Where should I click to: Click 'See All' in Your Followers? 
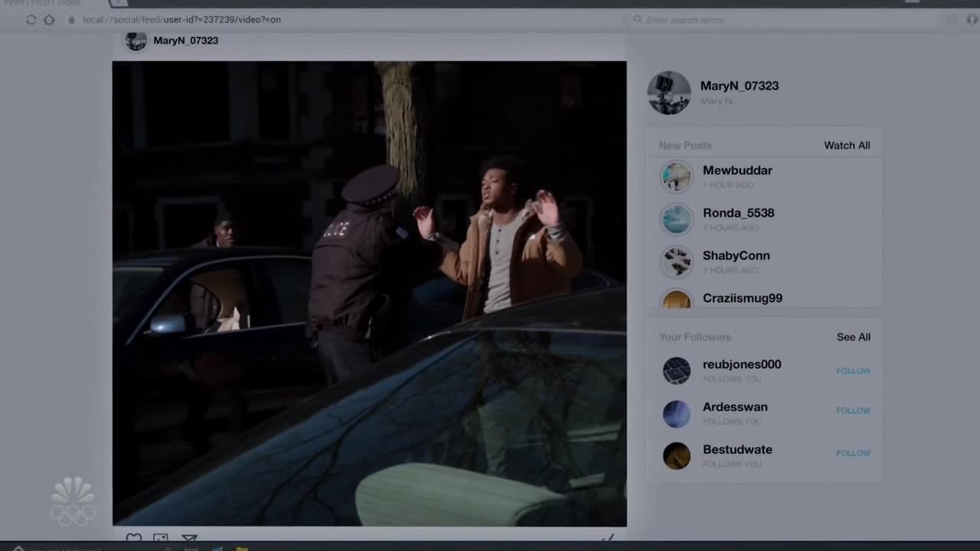coord(853,337)
